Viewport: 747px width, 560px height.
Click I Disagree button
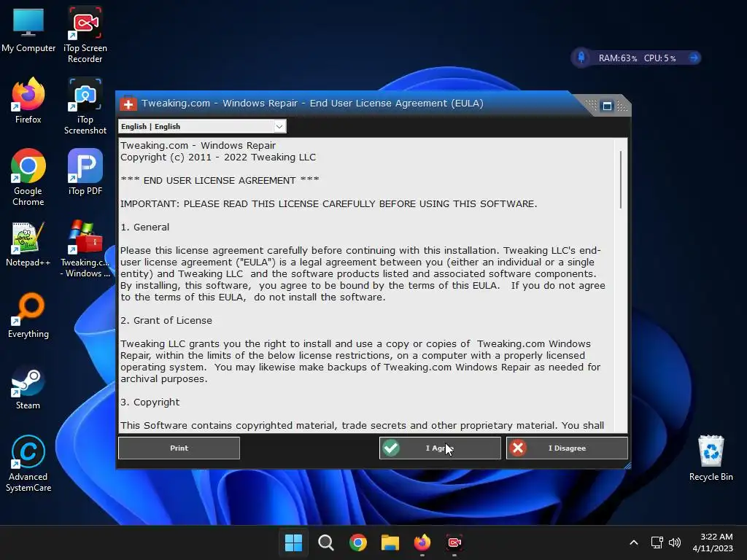(x=567, y=448)
